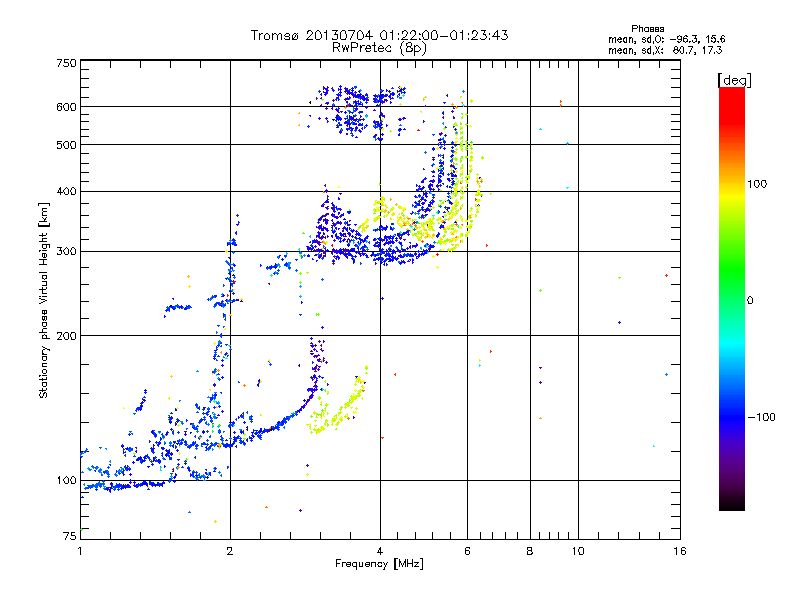Click the 'Stationary phase Virtual Height [km]' y-axis label
Viewport: 800px width, 600px height.
point(44,301)
